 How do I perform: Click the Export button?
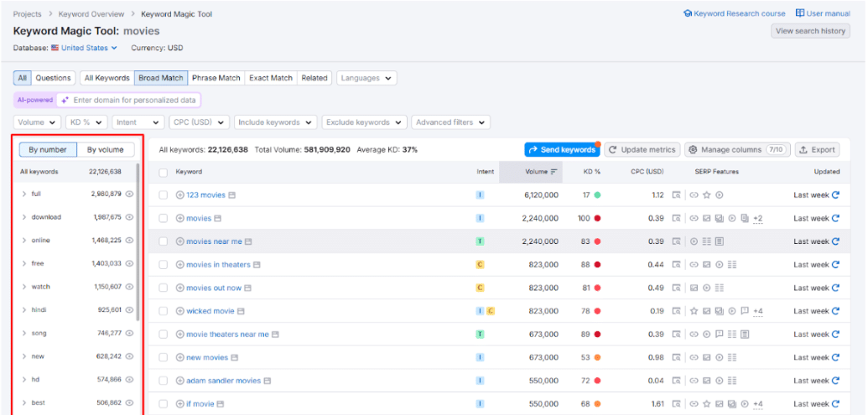817,149
